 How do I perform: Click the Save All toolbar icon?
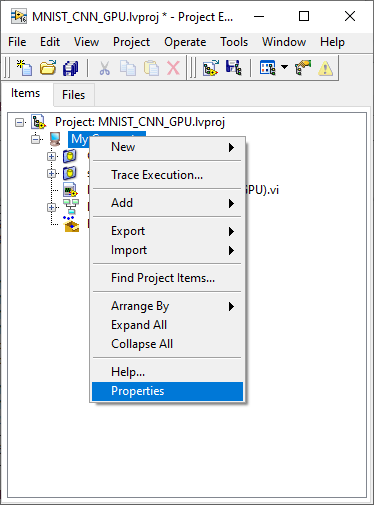pyautogui.click(x=71, y=68)
